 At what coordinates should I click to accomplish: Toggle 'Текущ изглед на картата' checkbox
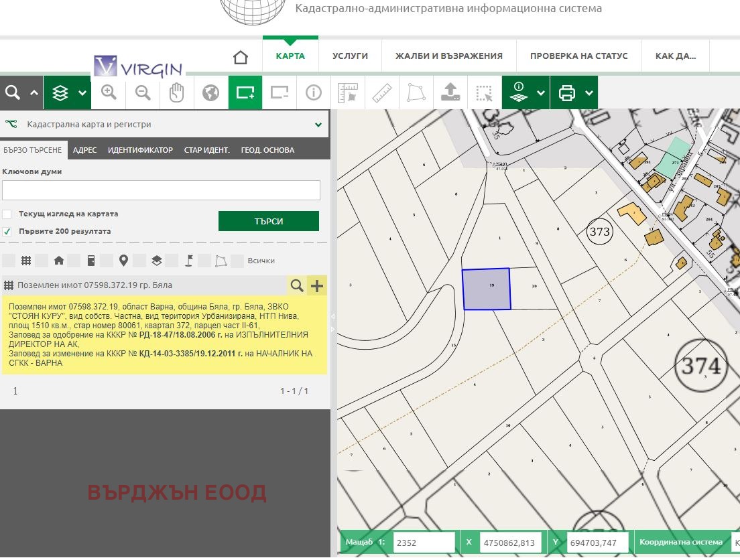pos(7,214)
